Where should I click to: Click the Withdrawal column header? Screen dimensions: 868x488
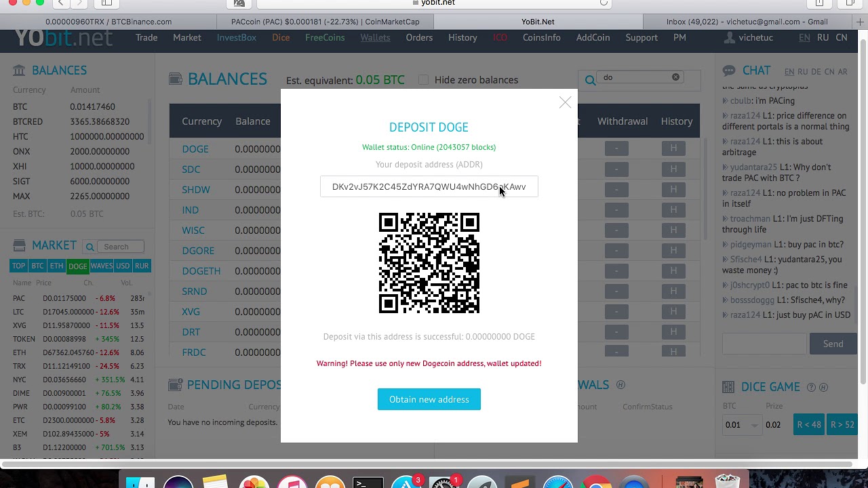(x=623, y=121)
